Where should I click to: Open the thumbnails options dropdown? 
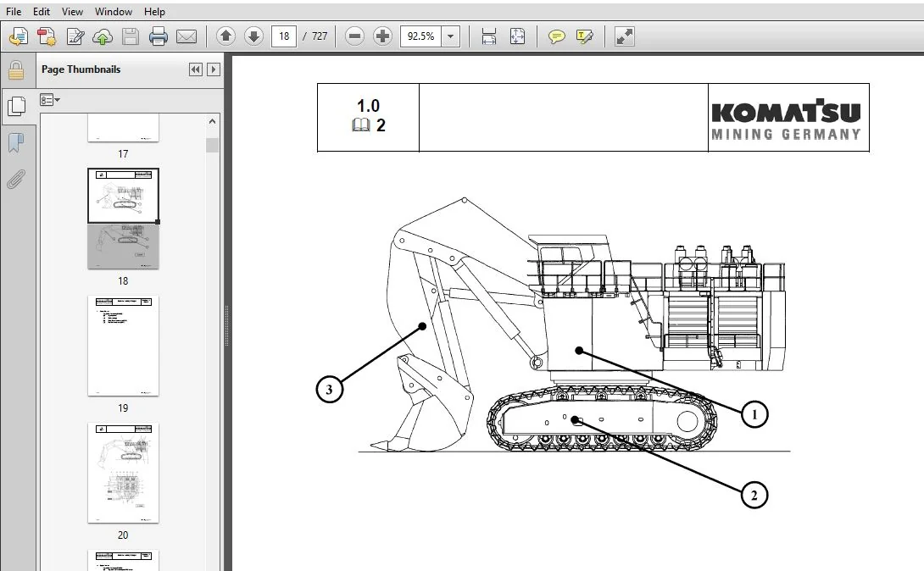[50, 99]
